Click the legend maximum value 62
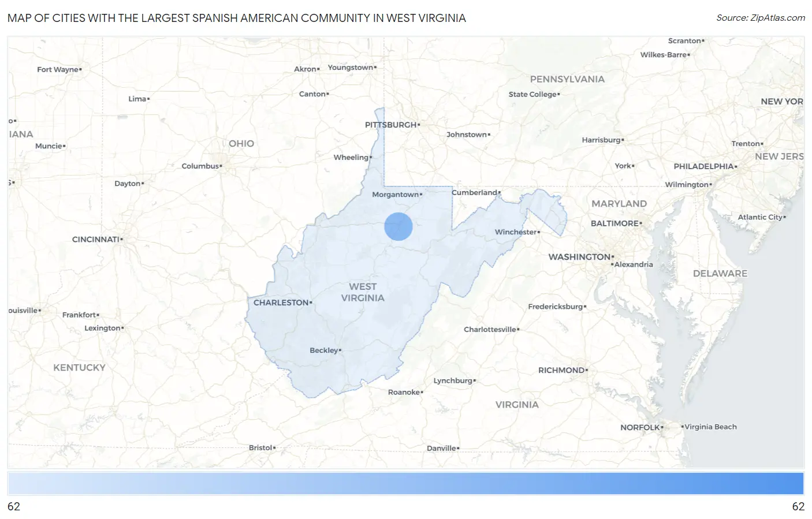This screenshot has width=812, height=519. pos(798,506)
